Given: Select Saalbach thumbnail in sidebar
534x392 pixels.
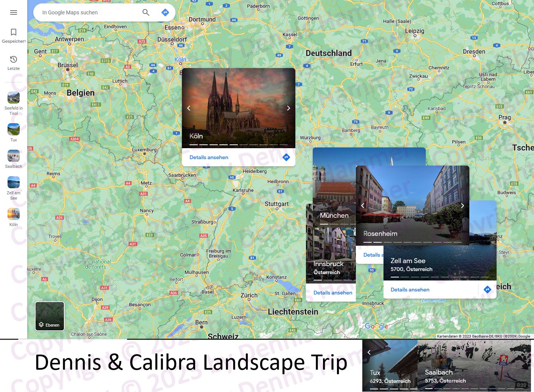Looking at the screenshot, I should pos(14,159).
